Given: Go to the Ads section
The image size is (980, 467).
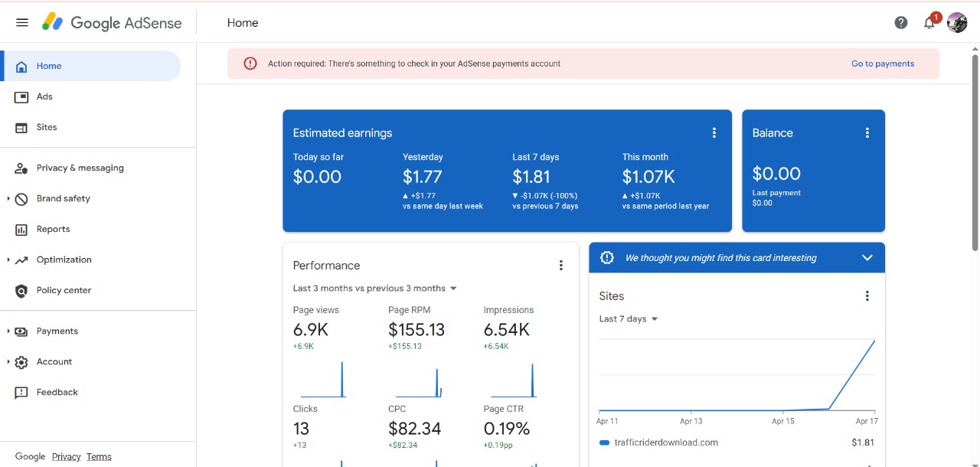Looking at the screenshot, I should point(44,96).
